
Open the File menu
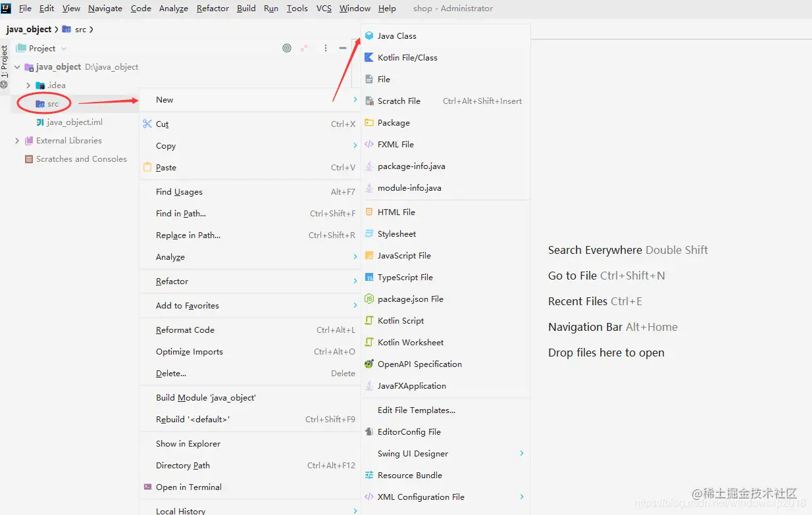tap(25, 9)
